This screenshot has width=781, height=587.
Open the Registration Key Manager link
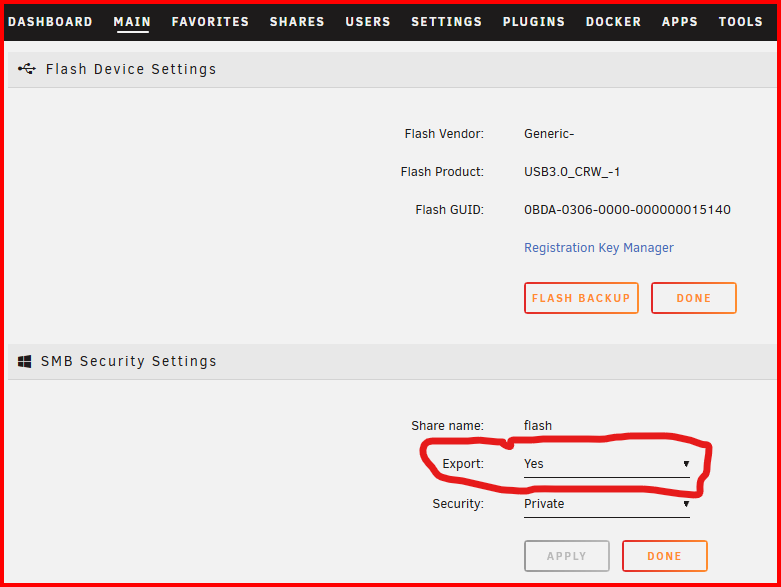tap(598, 247)
